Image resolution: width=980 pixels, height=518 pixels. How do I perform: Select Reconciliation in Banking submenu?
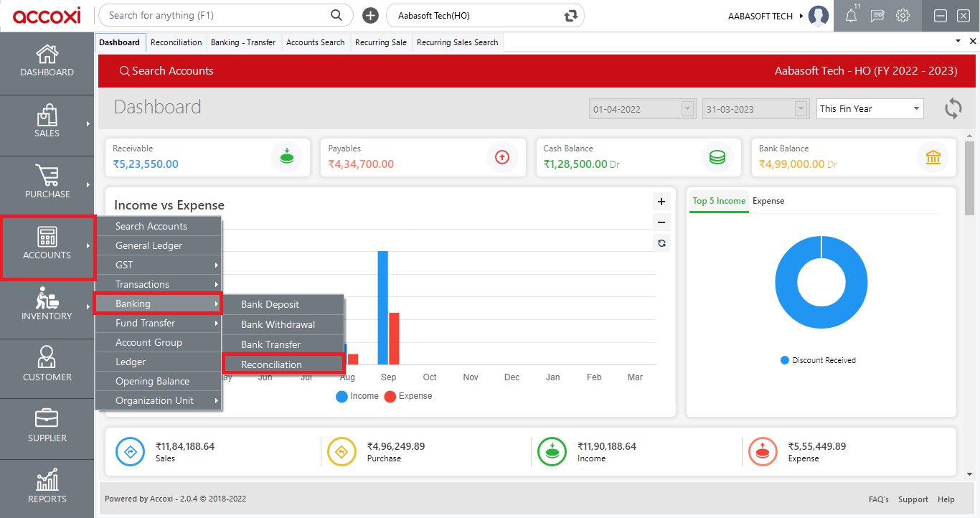point(283,364)
